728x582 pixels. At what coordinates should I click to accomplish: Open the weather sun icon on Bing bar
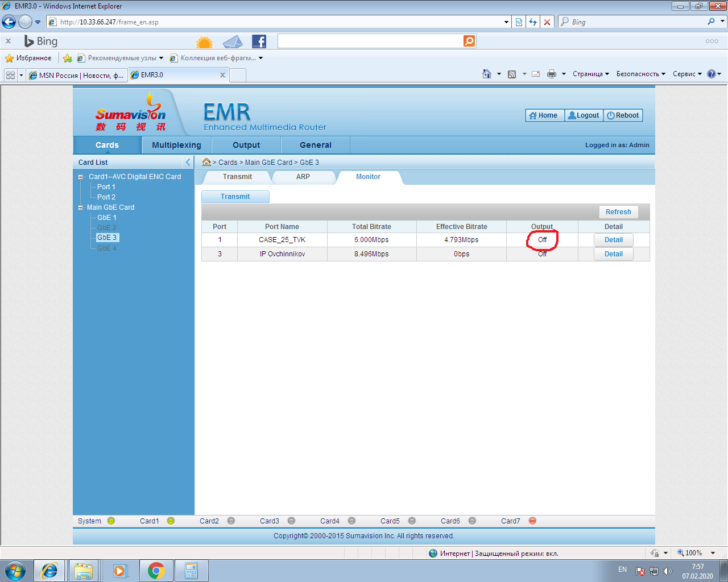[204, 41]
